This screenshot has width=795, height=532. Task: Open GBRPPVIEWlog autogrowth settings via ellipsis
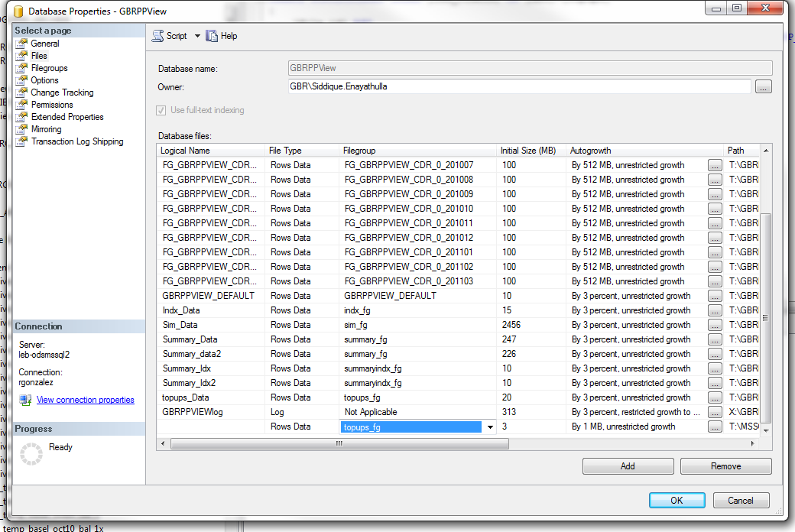pos(715,412)
